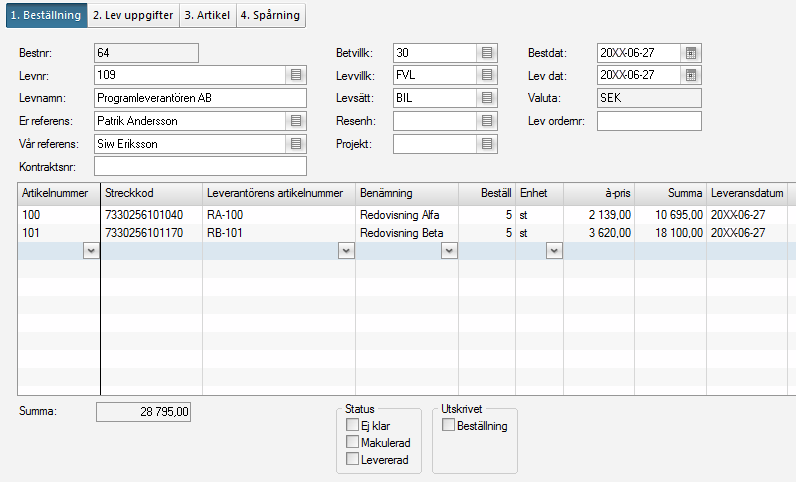Open the Benämning dropdown in new row
The width and height of the screenshot is (796, 482).
pos(448,252)
